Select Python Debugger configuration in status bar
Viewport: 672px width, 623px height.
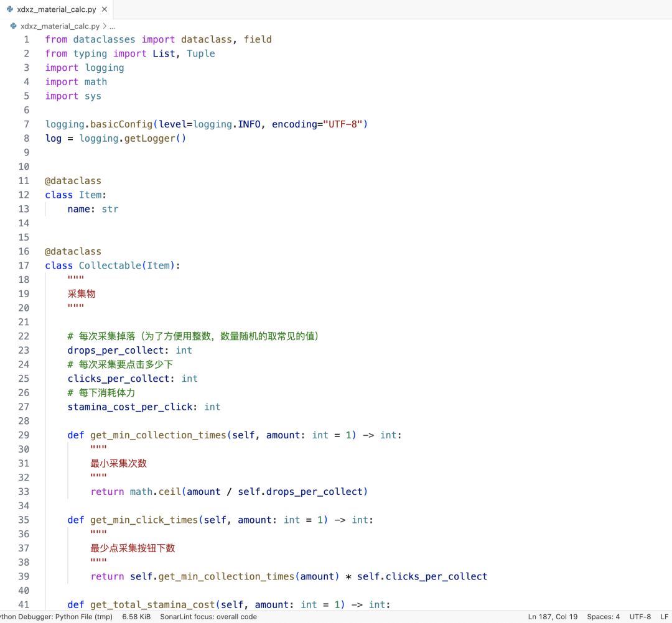pos(56,617)
